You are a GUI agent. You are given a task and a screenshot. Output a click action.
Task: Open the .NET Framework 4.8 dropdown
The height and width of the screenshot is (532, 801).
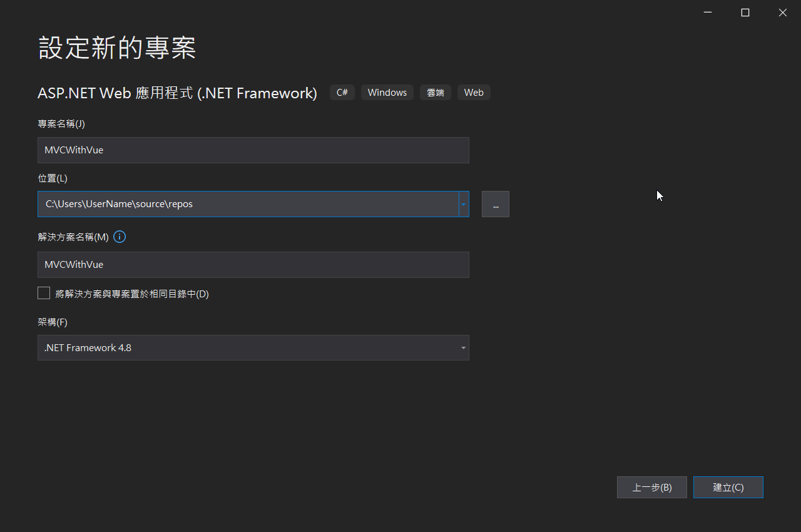[253, 347]
